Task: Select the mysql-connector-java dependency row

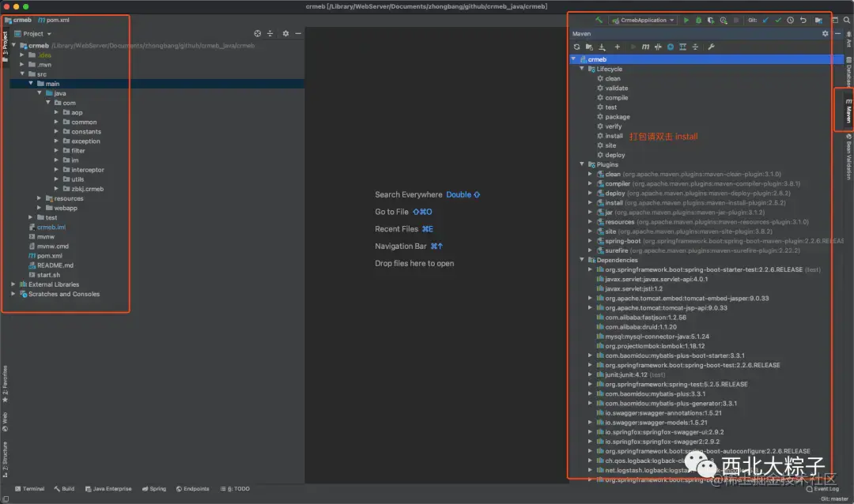Action: point(653,337)
